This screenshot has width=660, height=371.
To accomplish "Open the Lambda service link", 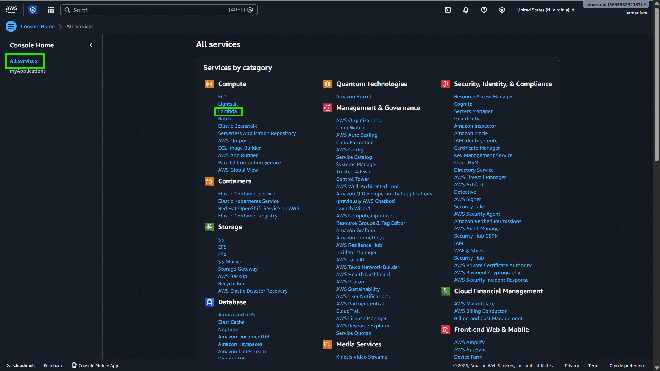I will (x=228, y=111).
